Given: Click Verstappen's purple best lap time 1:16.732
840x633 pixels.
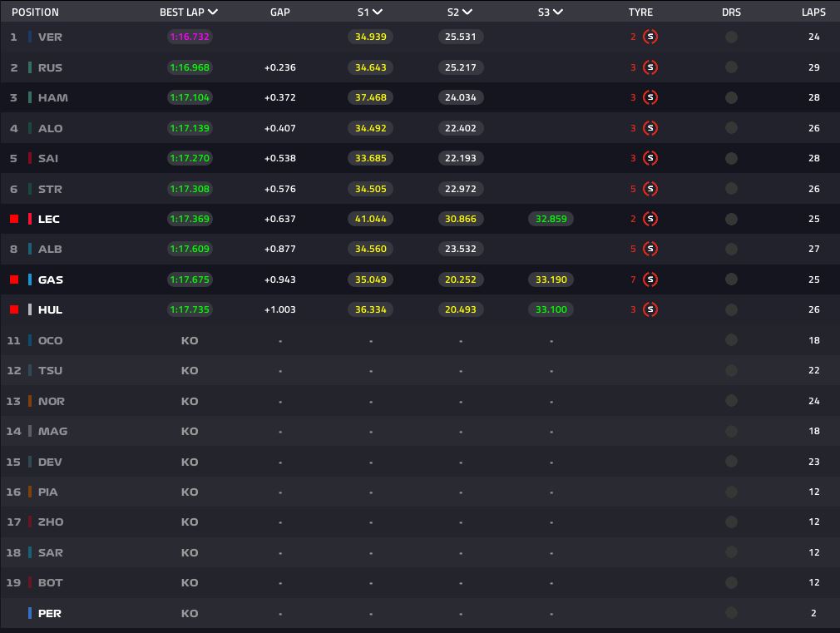Looking at the screenshot, I should (x=190, y=37).
